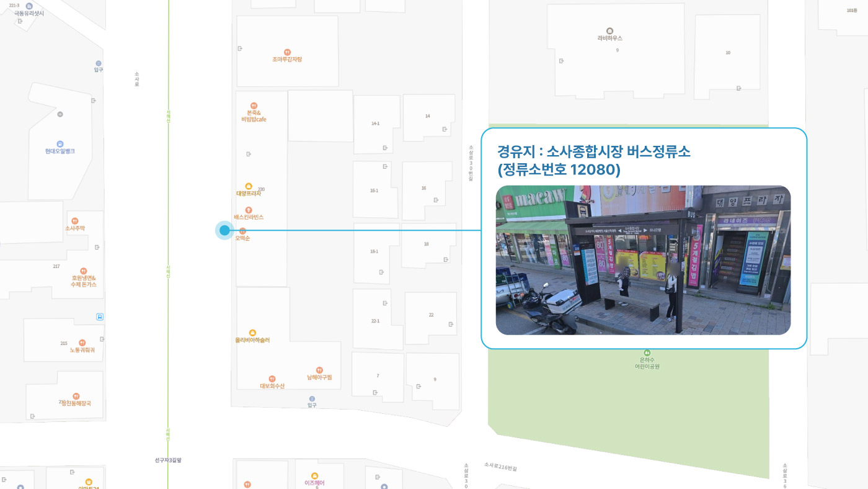Select the 극동유리샷시 store icon
Viewport: 868px width, 489px height.
tap(29, 6)
